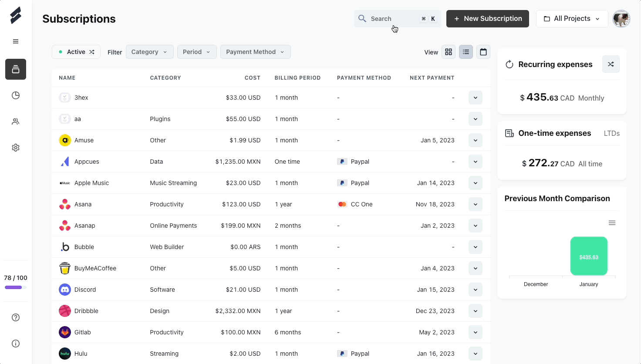Click the Gitlab logo icon
This screenshot has height=364, width=641.
[65, 332]
